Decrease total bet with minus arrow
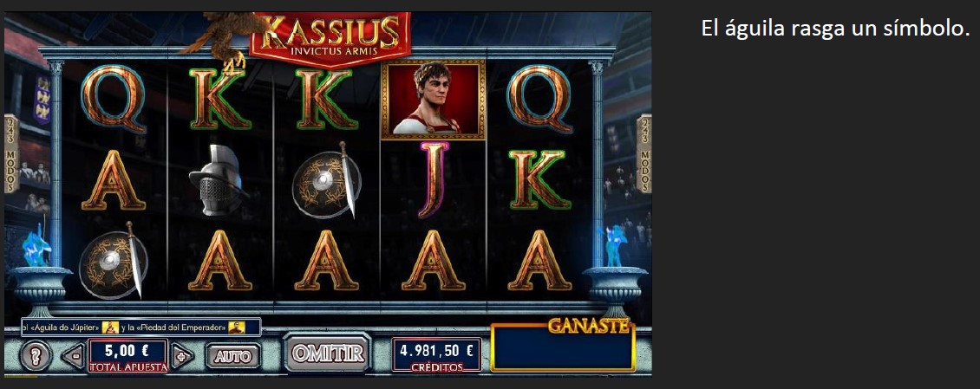 tap(74, 357)
